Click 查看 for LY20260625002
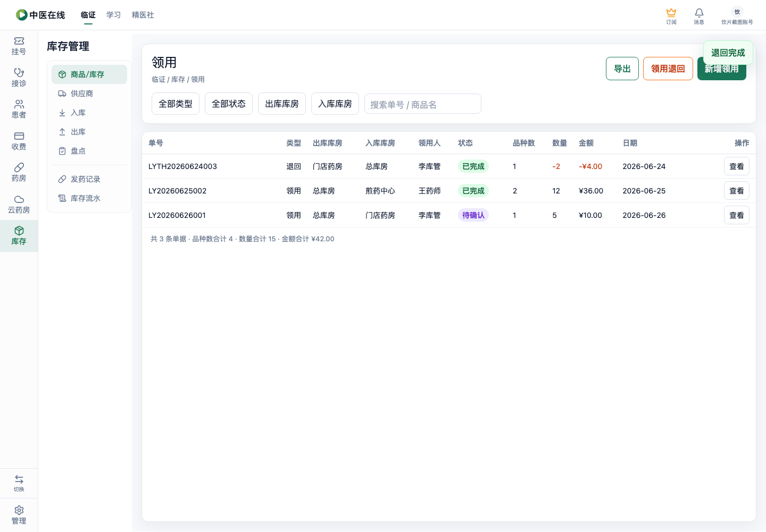Viewport: 766px width, 532px height. pyautogui.click(x=737, y=191)
